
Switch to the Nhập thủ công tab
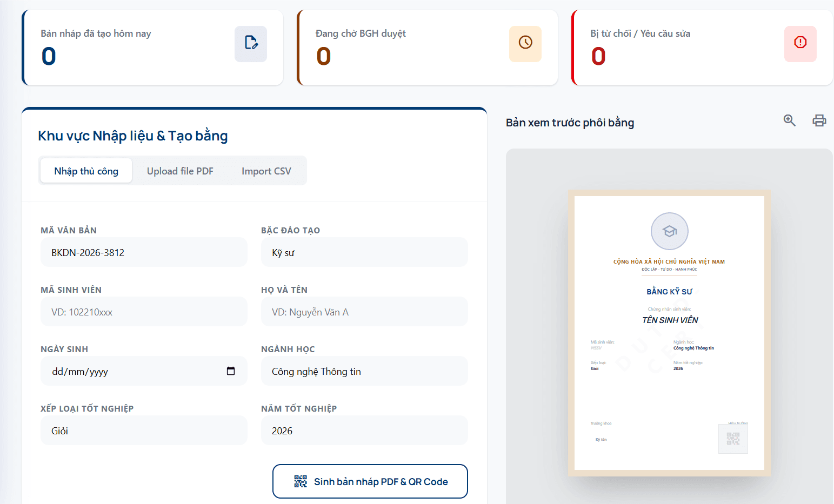click(x=86, y=171)
